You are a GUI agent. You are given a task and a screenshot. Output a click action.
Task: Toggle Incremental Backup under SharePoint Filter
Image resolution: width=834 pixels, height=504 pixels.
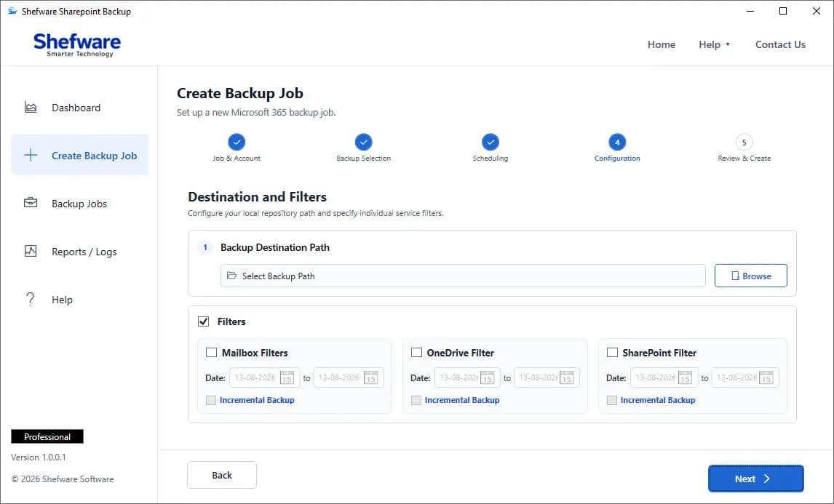611,400
